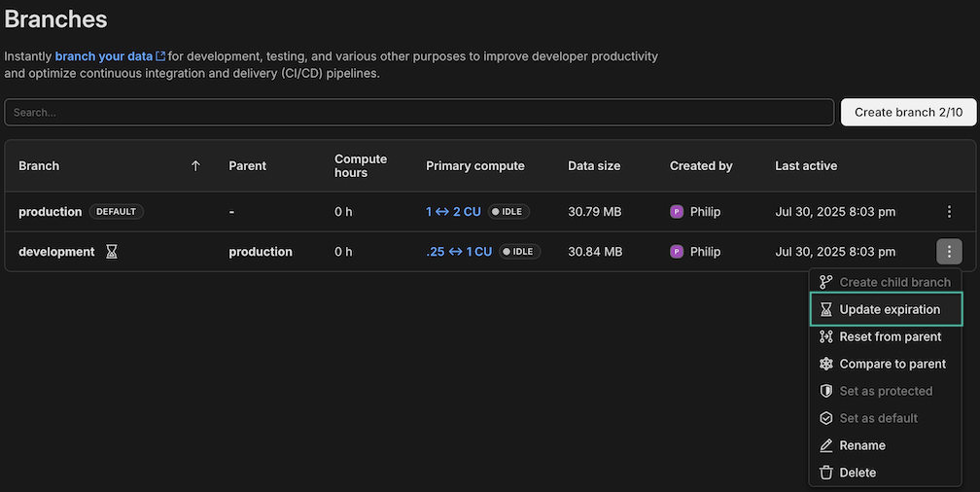Click Philip's avatar in the production row
Image resolution: width=980 pixels, height=492 pixels.
tap(677, 211)
